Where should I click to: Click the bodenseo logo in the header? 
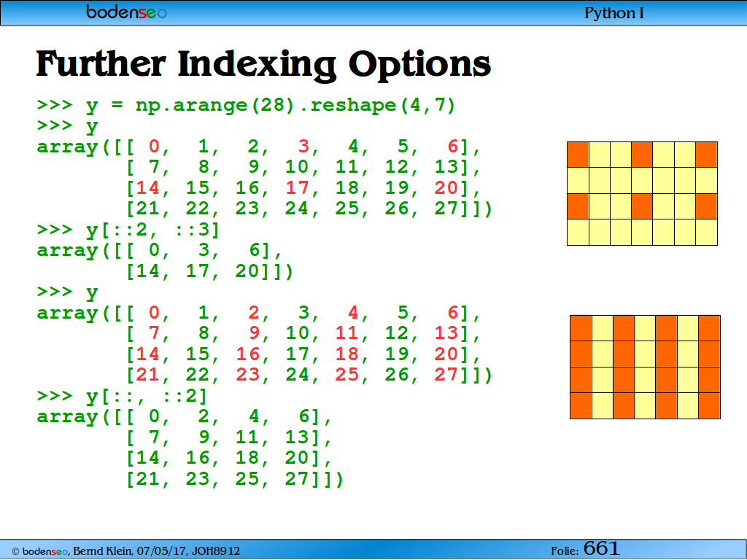[x=126, y=12]
